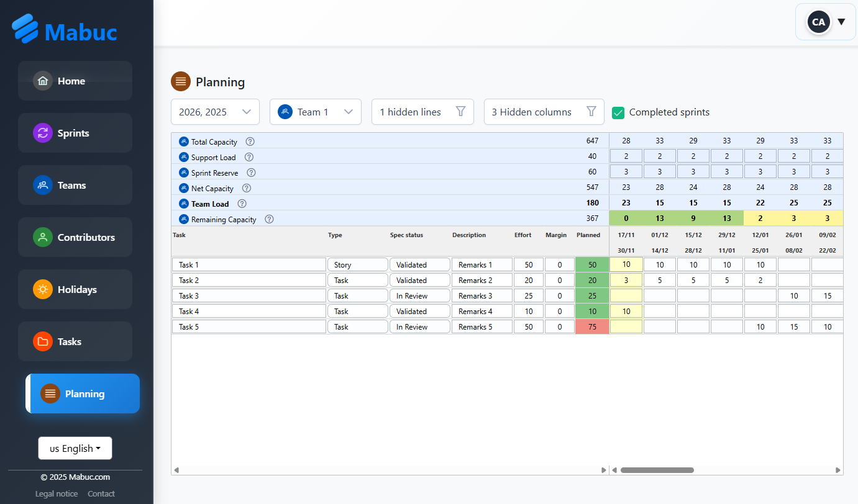Click the help icon beside Team Load

pos(242,204)
